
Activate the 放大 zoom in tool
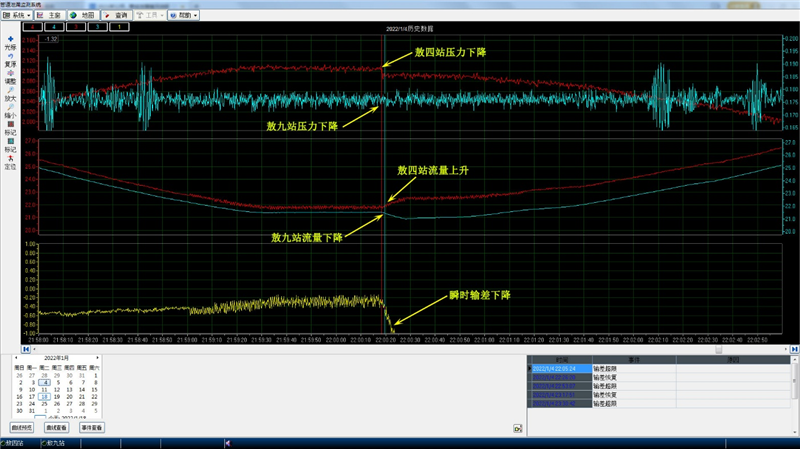coord(10,96)
